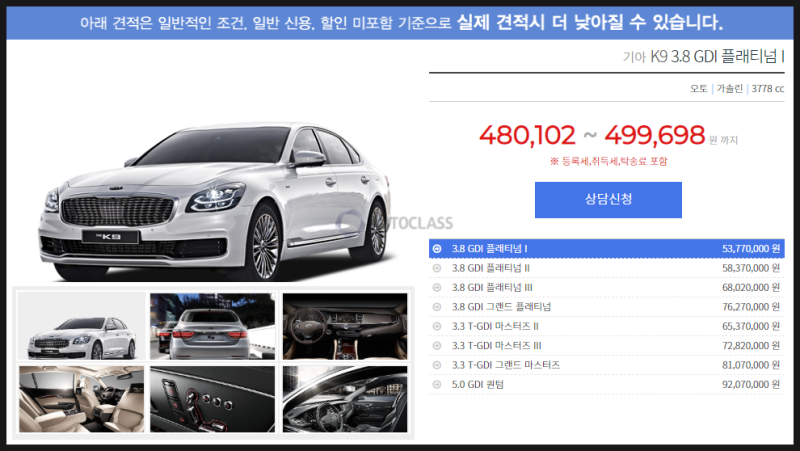Click the 5.0 GDI 퀀텀 trim name

[x=478, y=384]
